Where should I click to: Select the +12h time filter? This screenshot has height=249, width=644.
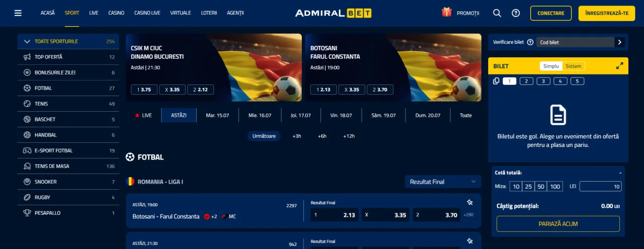(349, 136)
